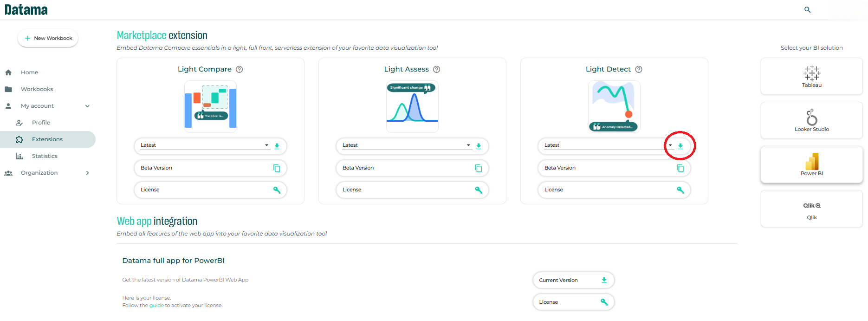Click the Organization group icon
The height and width of the screenshot is (321, 868).
[8, 173]
